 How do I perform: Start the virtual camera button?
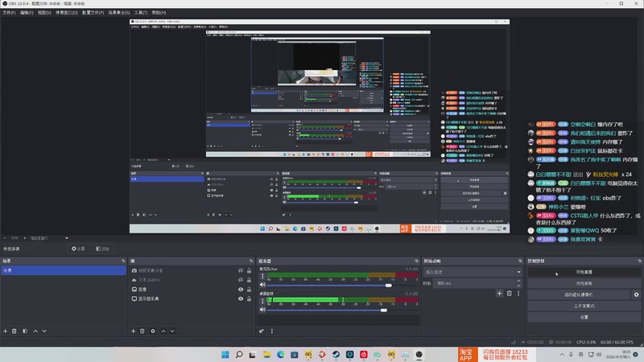pyautogui.click(x=579, y=294)
